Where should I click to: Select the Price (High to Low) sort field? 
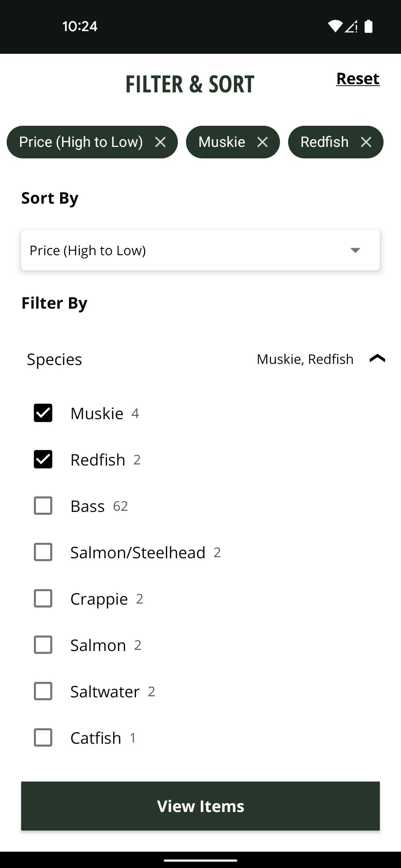(x=200, y=250)
